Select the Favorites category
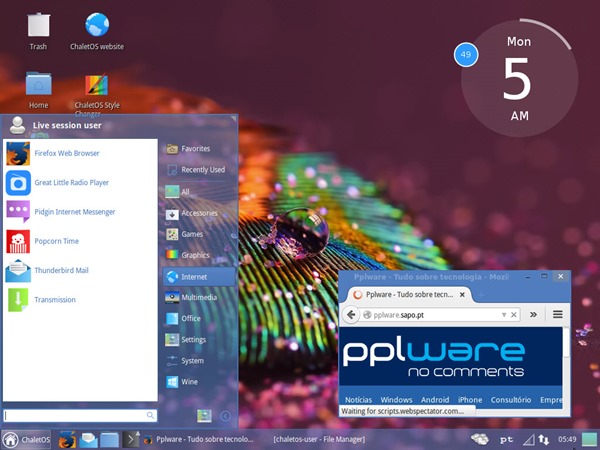The height and width of the screenshot is (450, 600). pyautogui.click(x=199, y=148)
